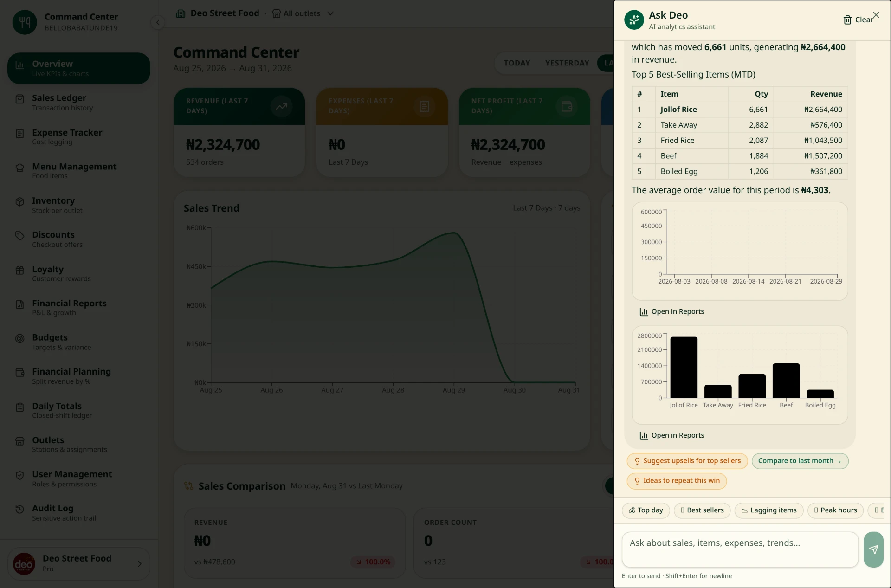891x588 pixels.
Task: Click the Lagging items quick prompt chip
Action: pyautogui.click(x=768, y=510)
